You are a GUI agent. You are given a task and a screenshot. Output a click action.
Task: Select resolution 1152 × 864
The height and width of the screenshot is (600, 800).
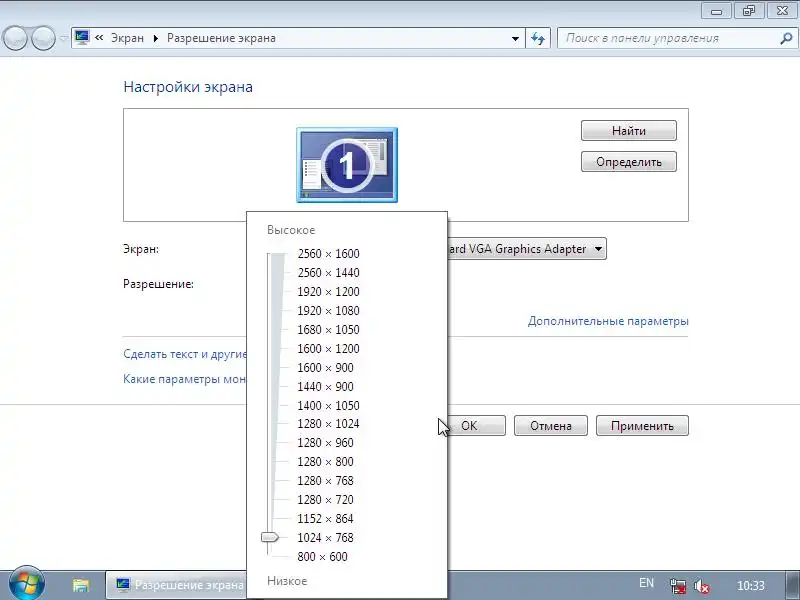coord(326,518)
